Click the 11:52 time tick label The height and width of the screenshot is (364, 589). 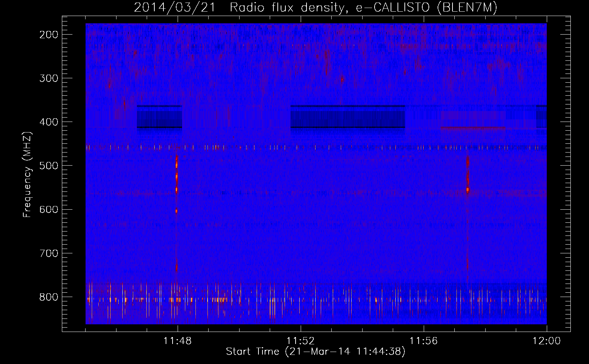pos(301,341)
